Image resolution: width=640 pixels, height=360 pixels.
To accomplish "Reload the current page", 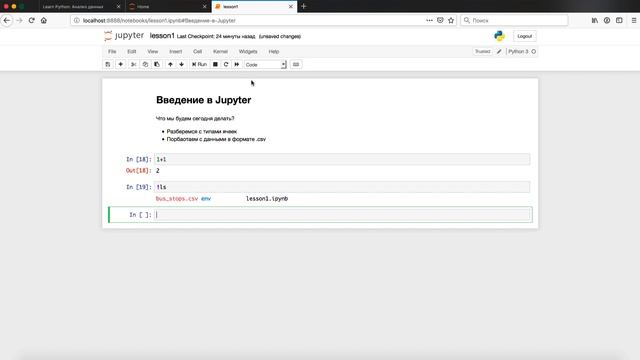I will (31, 20).
